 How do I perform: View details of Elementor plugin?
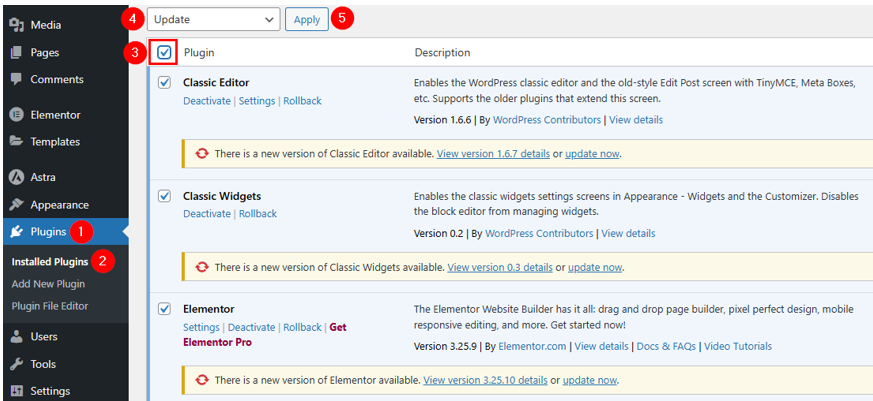601,346
